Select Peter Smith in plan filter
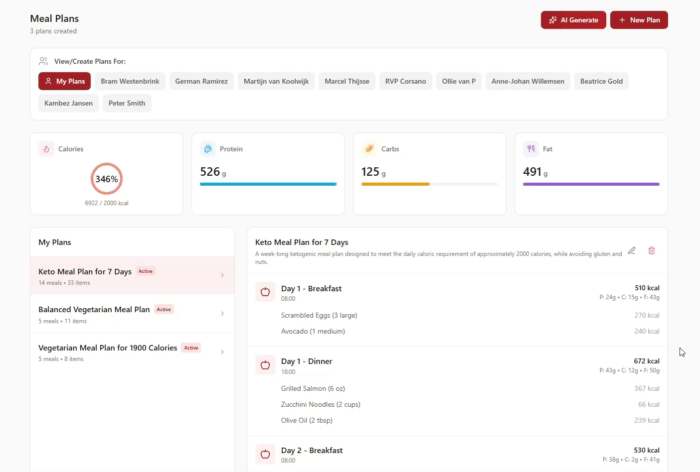This screenshot has height=472, width=700. tap(127, 102)
